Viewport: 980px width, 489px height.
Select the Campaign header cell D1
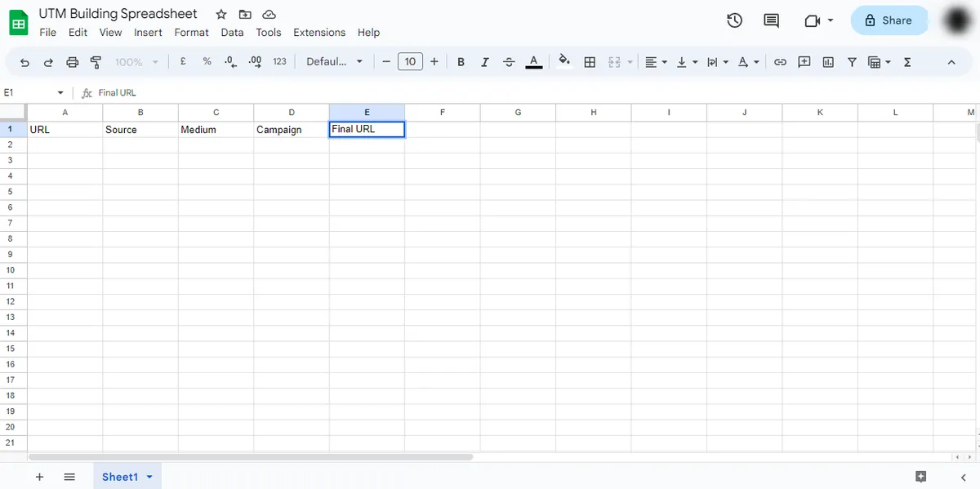292,129
